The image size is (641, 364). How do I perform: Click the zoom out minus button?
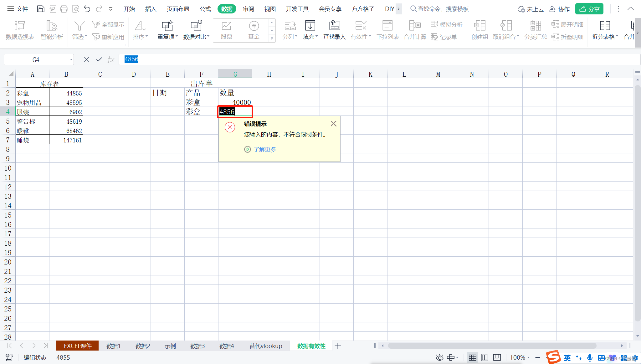coord(538,357)
